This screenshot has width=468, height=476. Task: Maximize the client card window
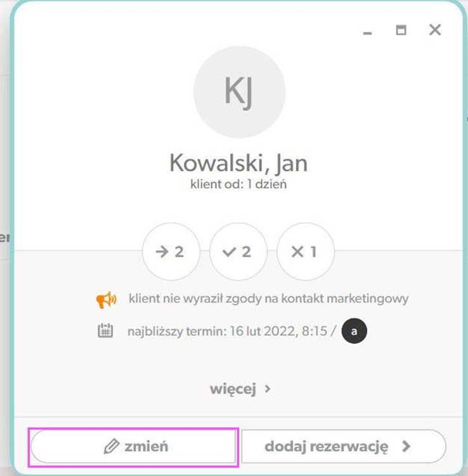(x=401, y=30)
